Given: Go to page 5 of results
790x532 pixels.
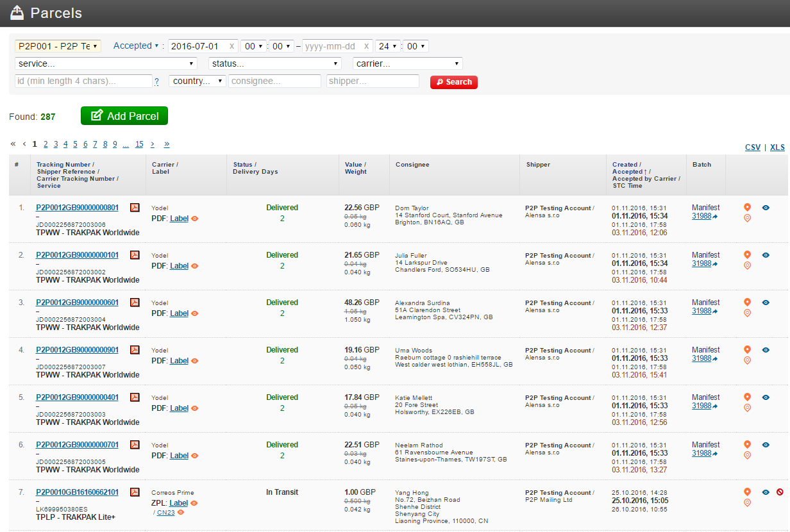Looking at the screenshot, I should click(x=75, y=144).
